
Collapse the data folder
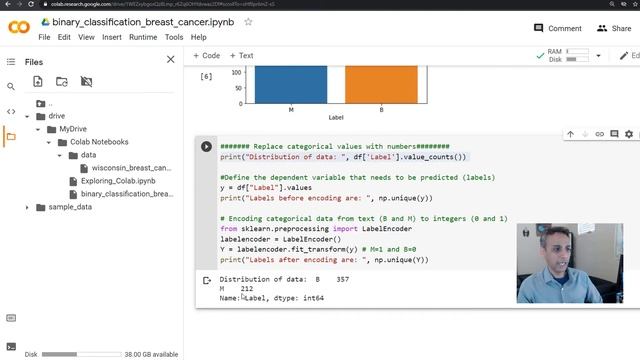coord(60,156)
